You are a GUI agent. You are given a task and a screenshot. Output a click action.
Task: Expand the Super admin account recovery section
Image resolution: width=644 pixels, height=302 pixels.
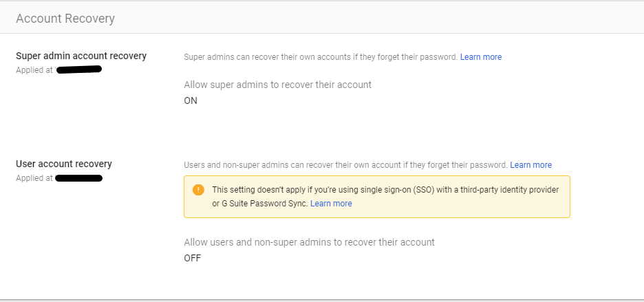coord(81,56)
